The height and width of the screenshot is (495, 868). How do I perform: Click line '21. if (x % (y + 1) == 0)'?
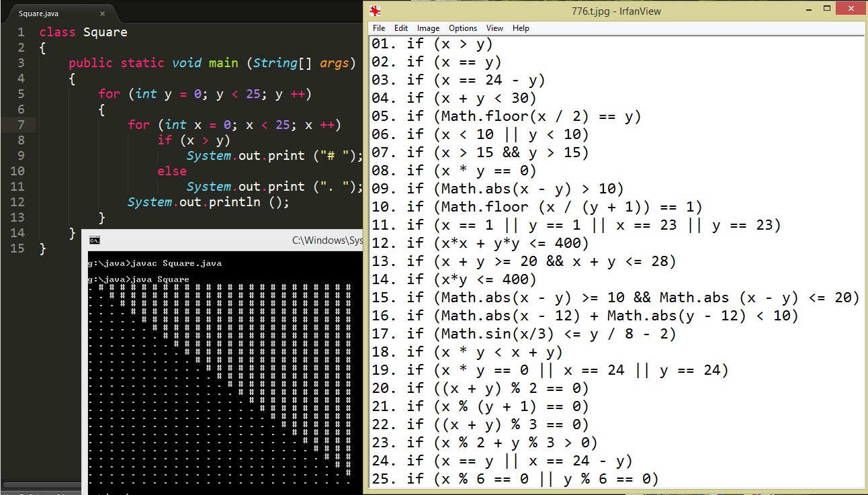pyautogui.click(x=480, y=406)
